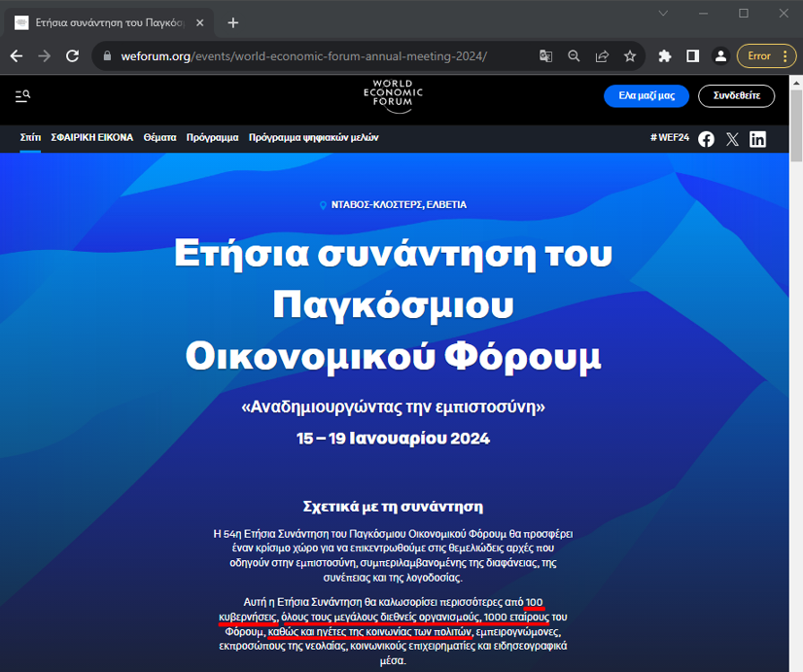
Task: Bookmark this tab with the star
Action: coord(630,55)
